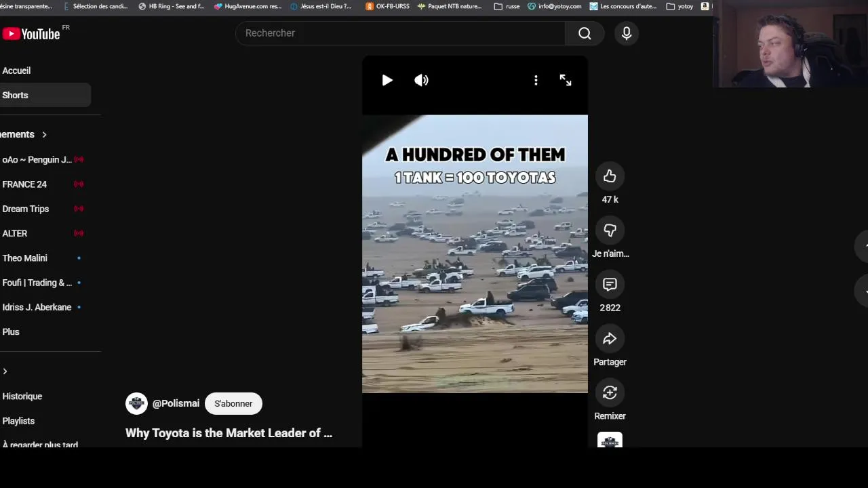Play the Shorts video
868x488 pixels.
coord(387,80)
